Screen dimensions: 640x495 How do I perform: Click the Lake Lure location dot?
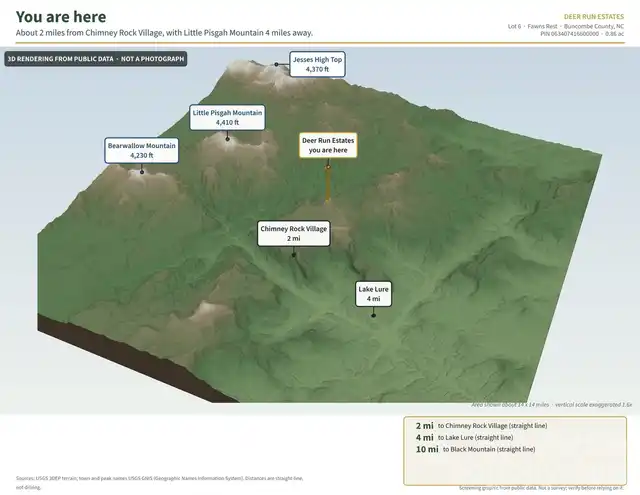coord(373,315)
